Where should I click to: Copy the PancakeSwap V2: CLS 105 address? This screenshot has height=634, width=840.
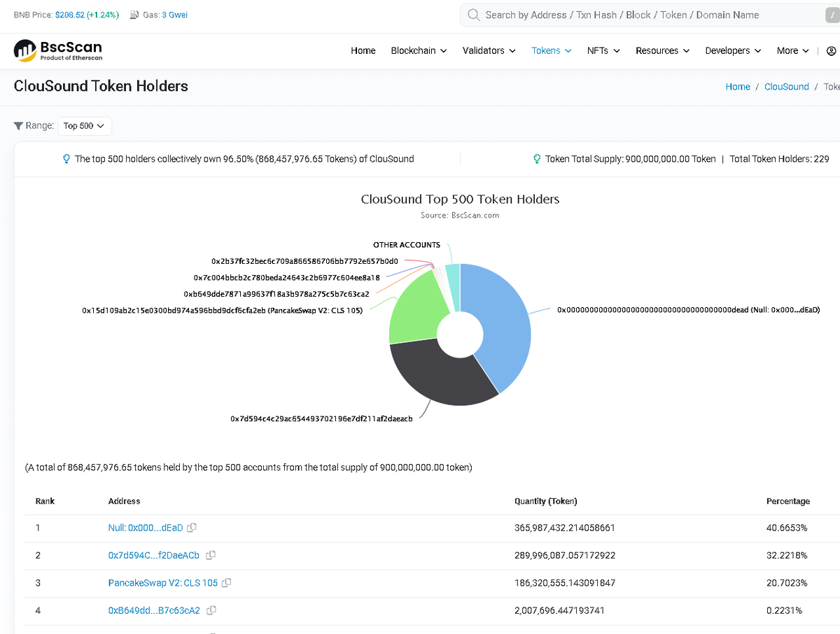pyautogui.click(x=227, y=583)
